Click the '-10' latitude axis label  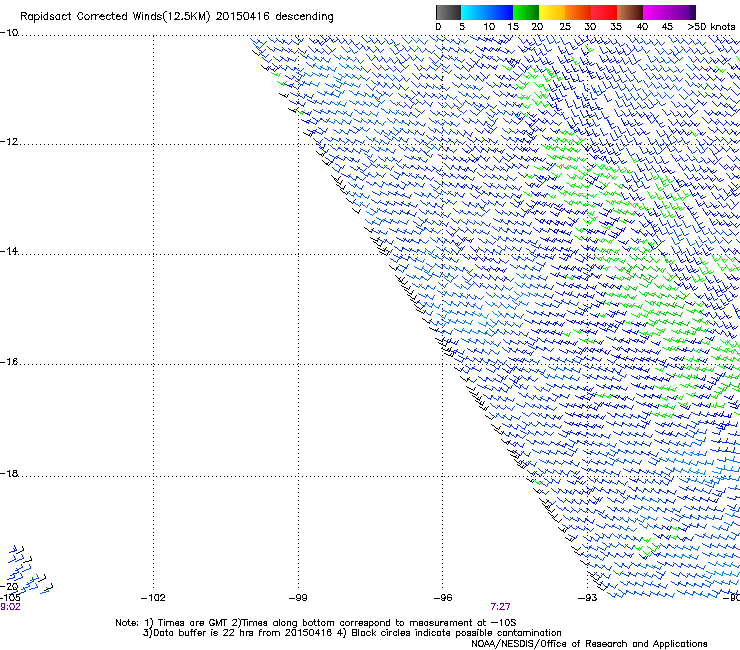[8, 33]
